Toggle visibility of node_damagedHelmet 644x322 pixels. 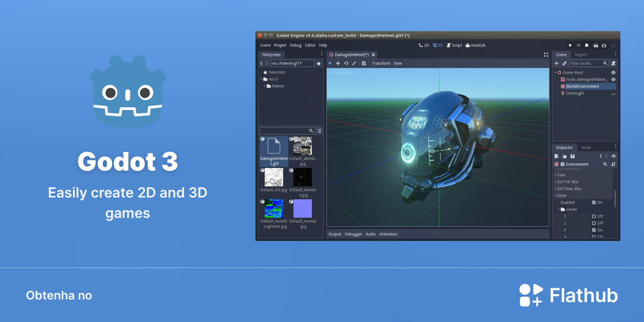(x=613, y=79)
